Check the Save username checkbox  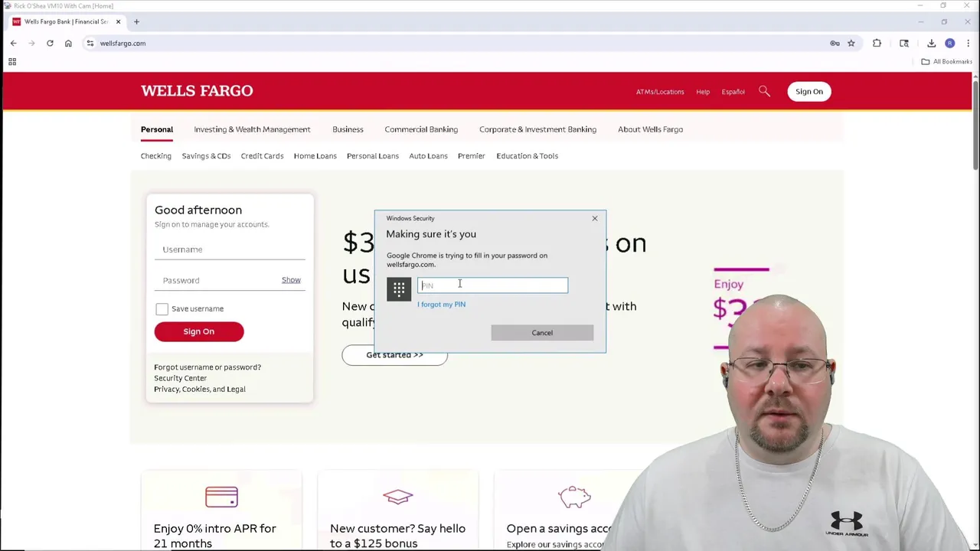click(x=162, y=309)
